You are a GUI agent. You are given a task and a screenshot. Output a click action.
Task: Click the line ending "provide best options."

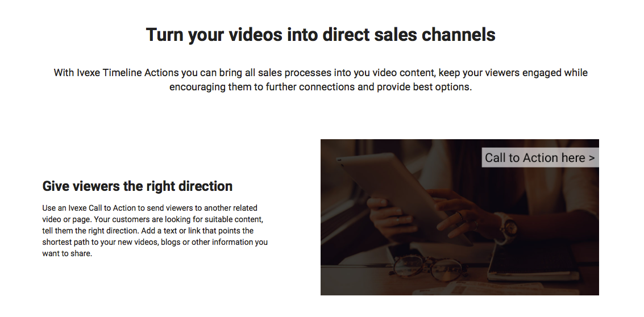click(x=321, y=87)
